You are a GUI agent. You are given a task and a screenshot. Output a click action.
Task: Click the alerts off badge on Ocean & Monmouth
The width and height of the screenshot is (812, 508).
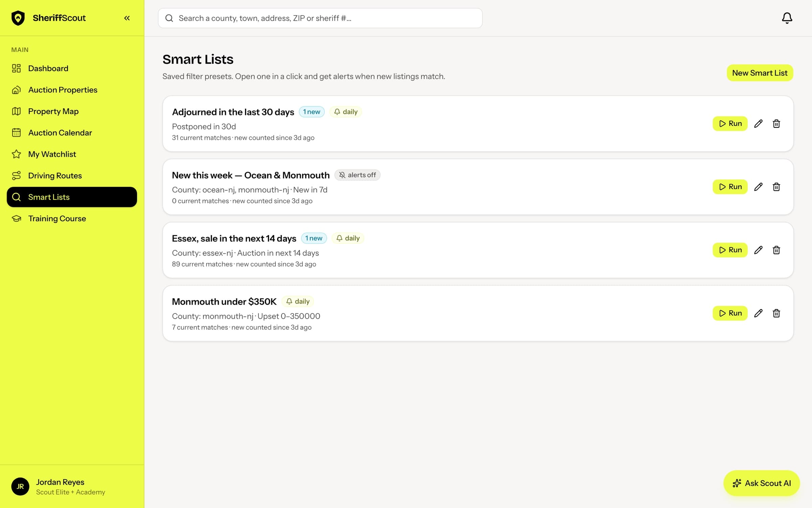click(x=357, y=175)
